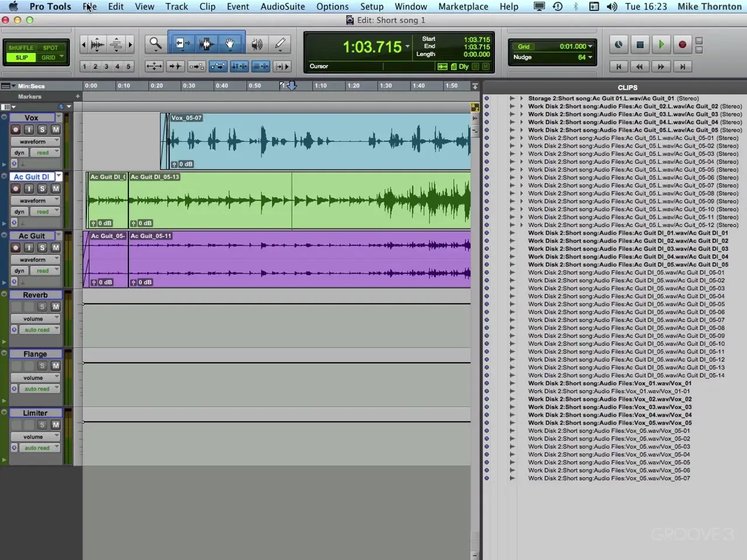Start playback with the Play button
Viewport: 747px width, 560px height.
click(x=661, y=44)
